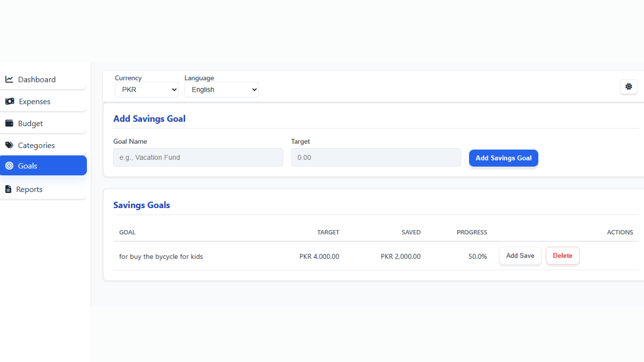Expand the PKR currency selector
The image size is (644, 362).
tap(146, 89)
